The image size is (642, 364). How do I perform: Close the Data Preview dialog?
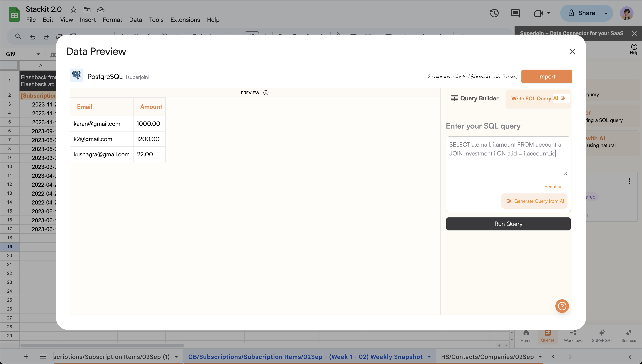(x=572, y=52)
